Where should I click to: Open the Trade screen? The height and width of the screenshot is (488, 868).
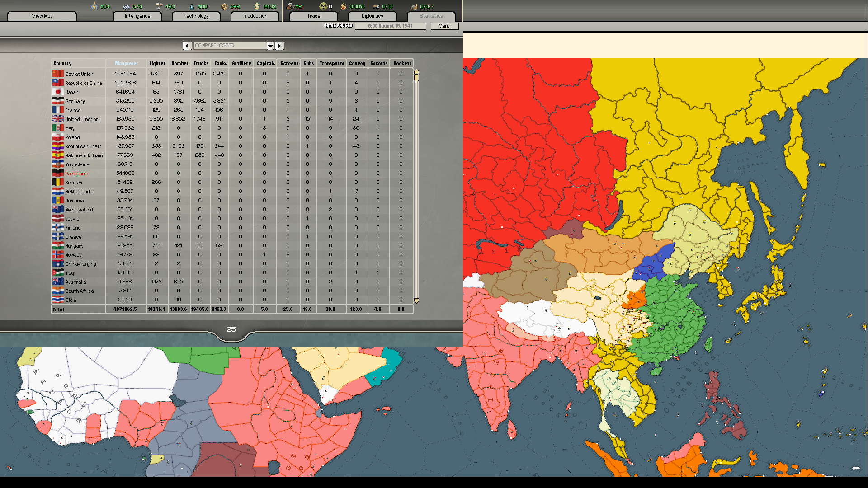(313, 16)
